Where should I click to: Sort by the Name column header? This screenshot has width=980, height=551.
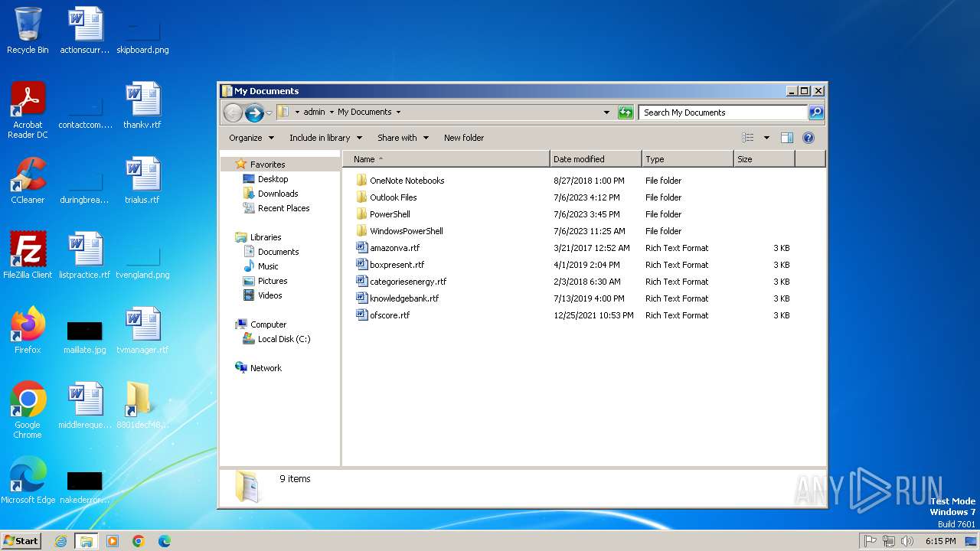(x=446, y=159)
